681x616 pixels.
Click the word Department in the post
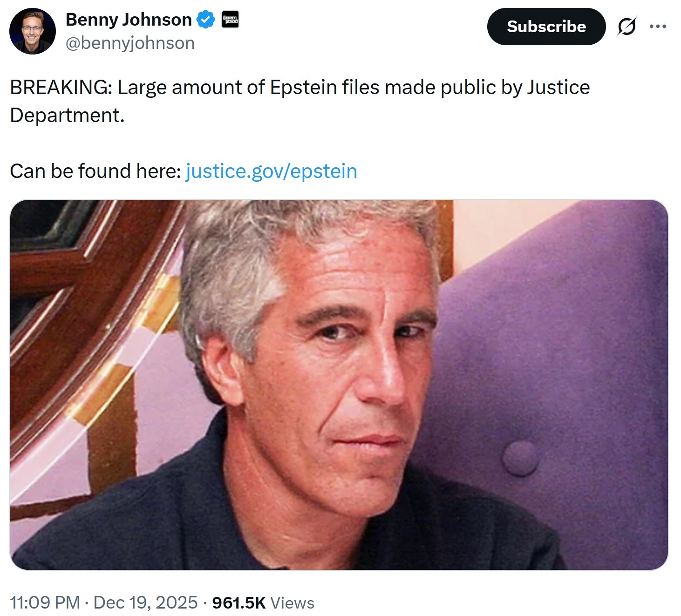(x=67, y=115)
